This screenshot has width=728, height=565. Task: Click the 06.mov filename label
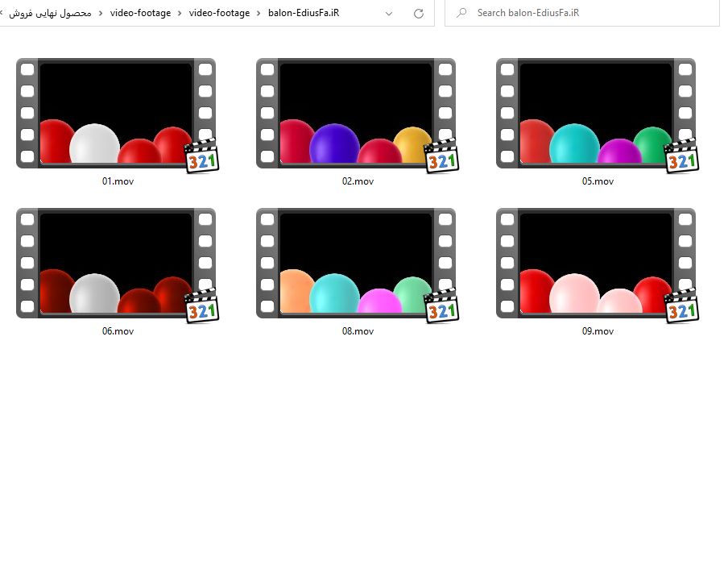118,331
